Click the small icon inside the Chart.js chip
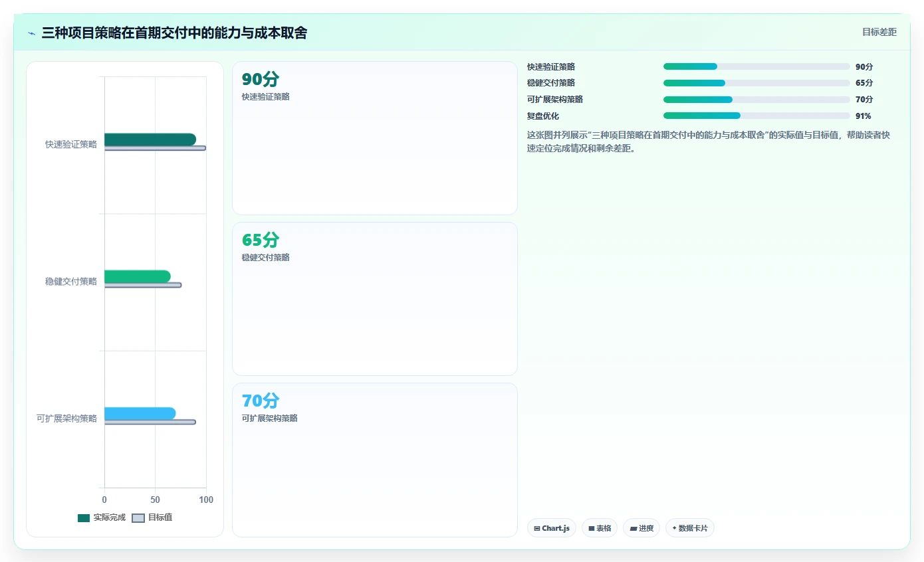 [x=537, y=529]
